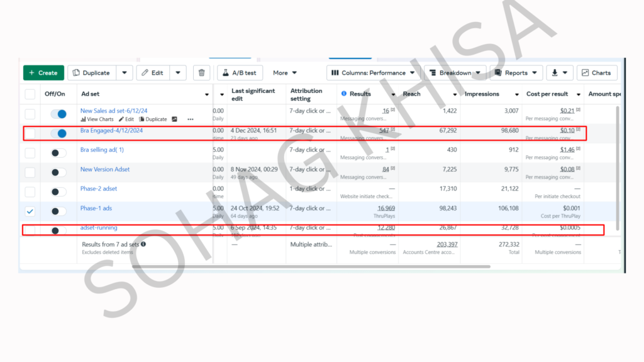Open Impressions column sort dropdown
644x362 pixels.
(x=517, y=94)
